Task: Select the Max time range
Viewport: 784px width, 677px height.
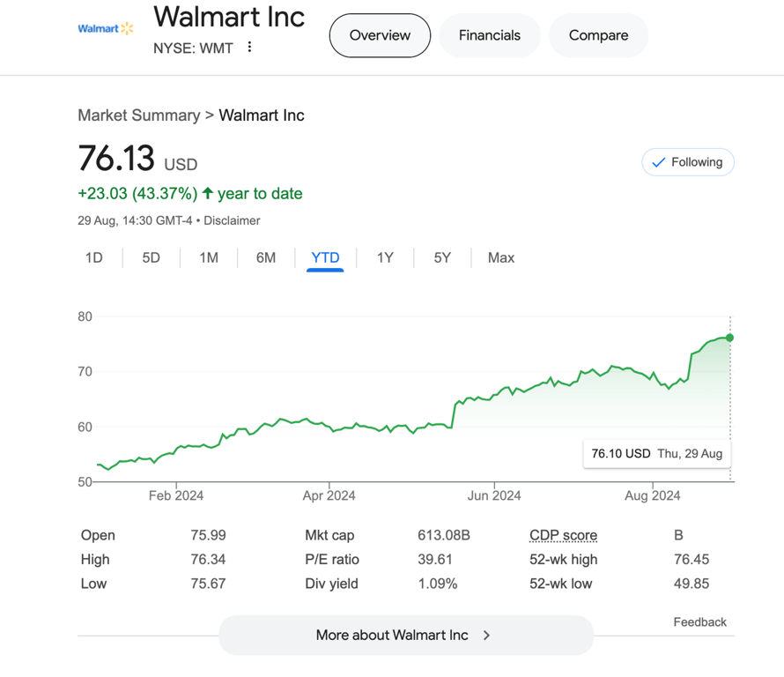Action: 500,257
